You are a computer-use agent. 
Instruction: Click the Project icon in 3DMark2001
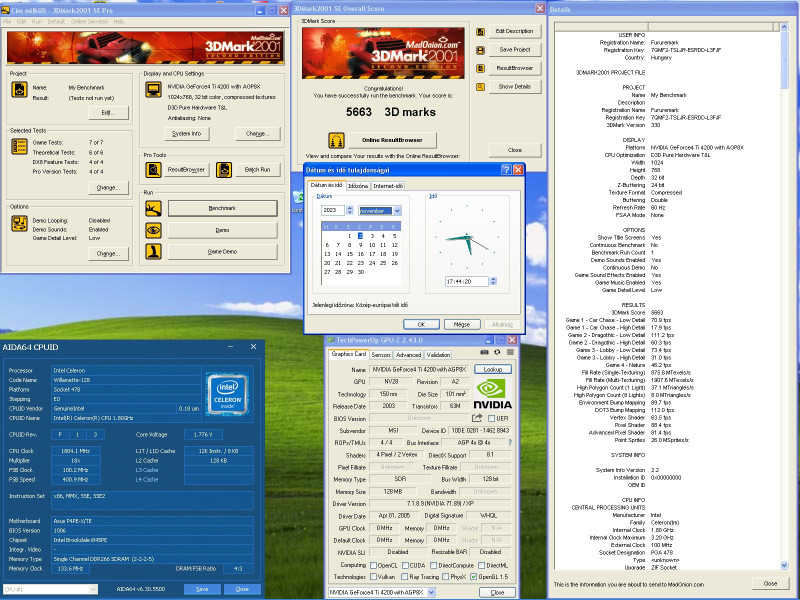(x=19, y=89)
